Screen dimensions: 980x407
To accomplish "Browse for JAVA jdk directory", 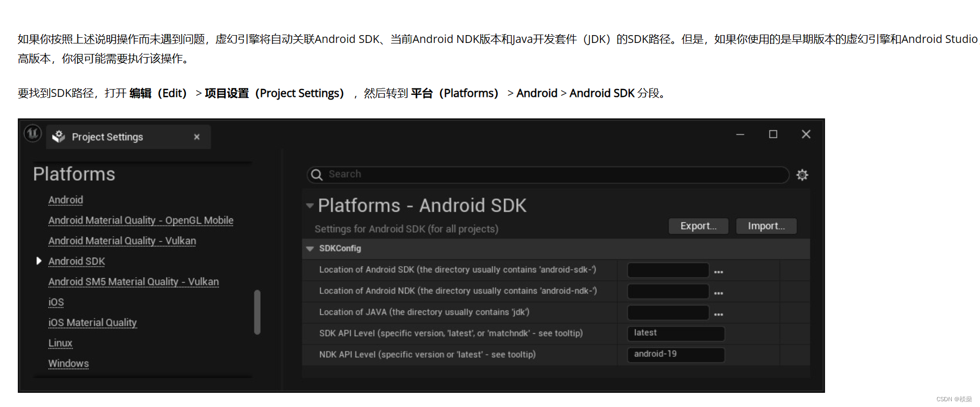I will click(718, 314).
